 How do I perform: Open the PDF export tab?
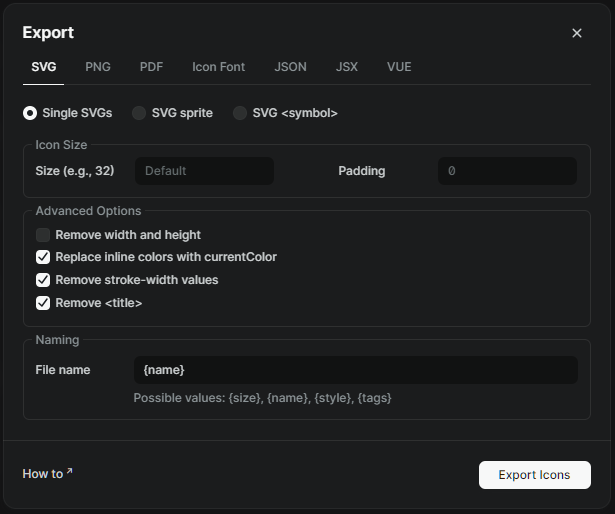tap(151, 67)
